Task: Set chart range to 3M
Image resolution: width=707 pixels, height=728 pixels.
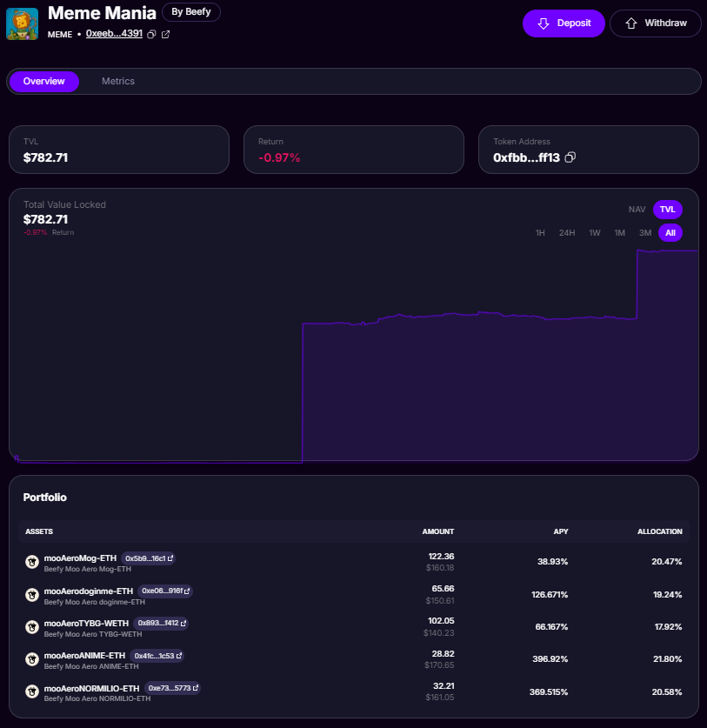Action: coord(645,233)
